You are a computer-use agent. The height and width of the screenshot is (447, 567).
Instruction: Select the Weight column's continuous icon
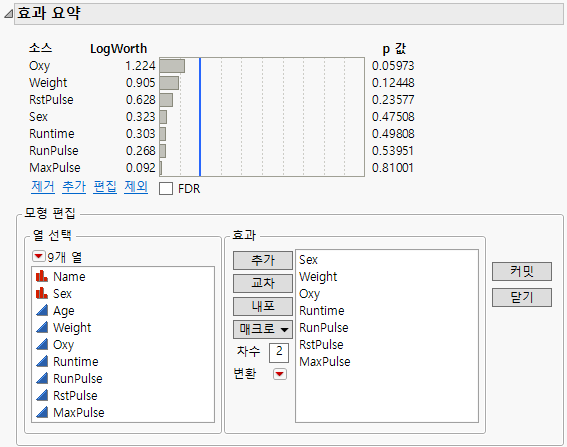click(x=42, y=327)
